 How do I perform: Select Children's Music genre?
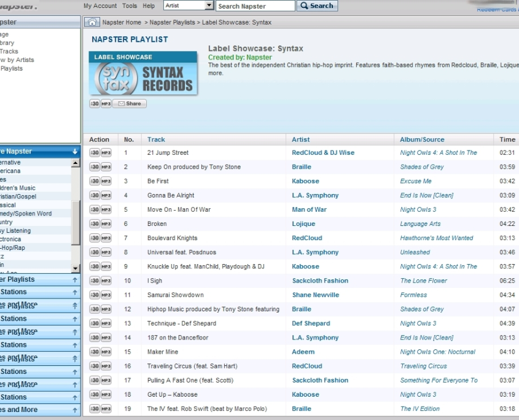pos(18,188)
